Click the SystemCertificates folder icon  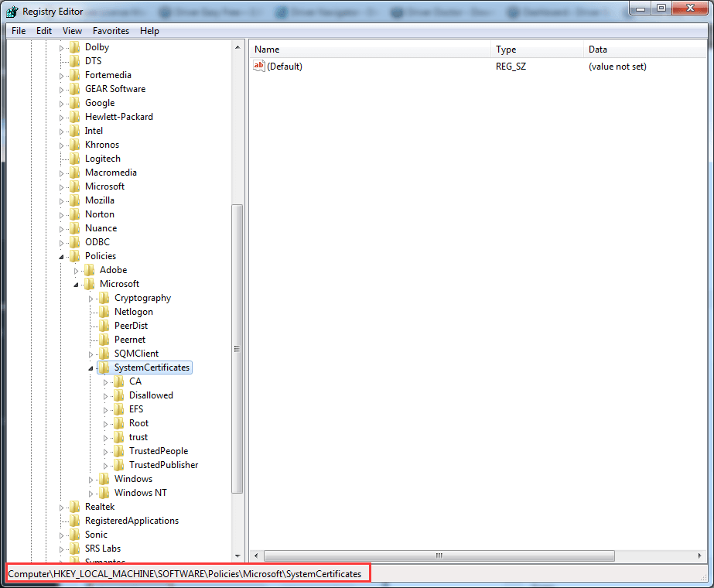pos(104,367)
